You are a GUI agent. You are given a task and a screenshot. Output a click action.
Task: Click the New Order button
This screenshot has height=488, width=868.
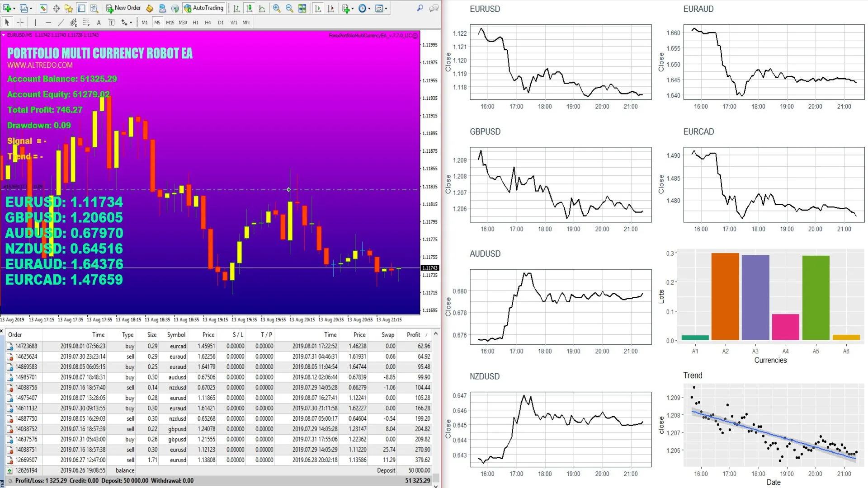123,8
